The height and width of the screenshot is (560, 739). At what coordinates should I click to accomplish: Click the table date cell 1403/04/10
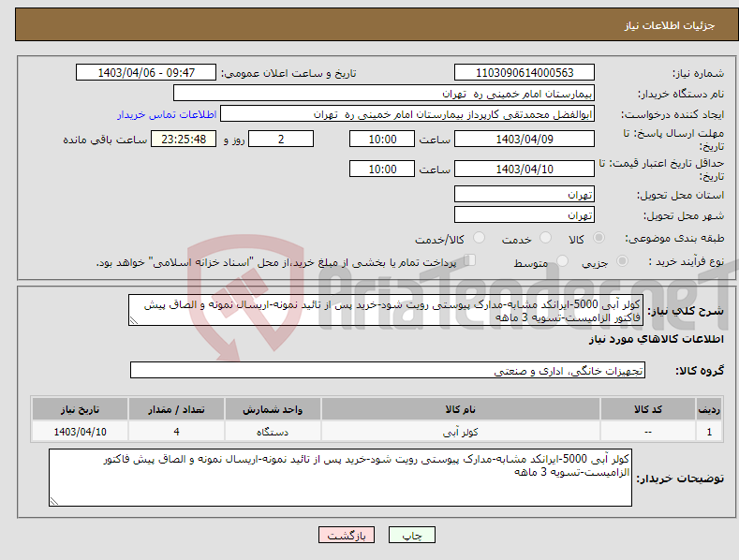80,432
